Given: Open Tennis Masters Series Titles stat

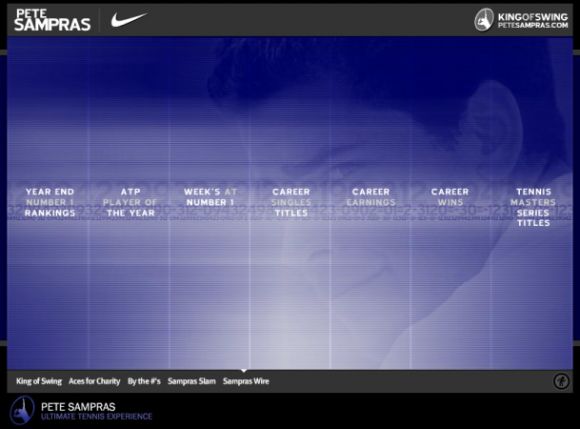Looking at the screenshot, I should [533, 207].
